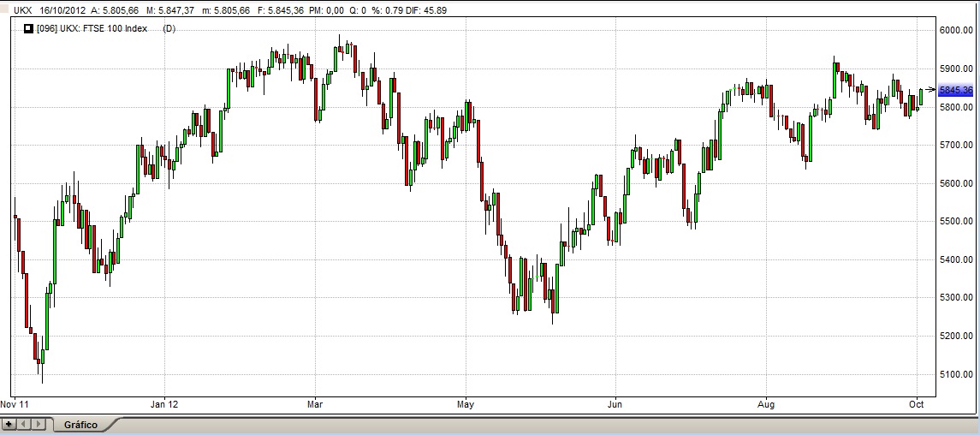Click the 5100.00 price axis label
980x435 pixels.
coord(957,374)
